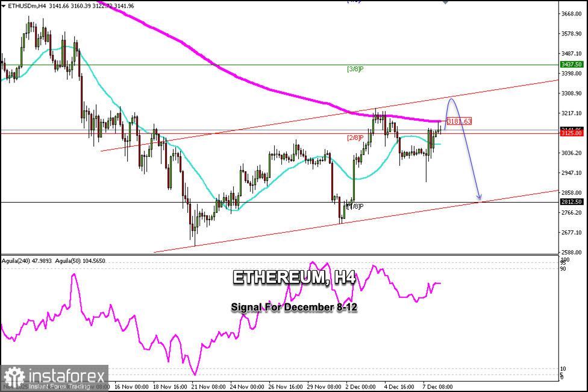Click the 21 Nov 08:00 time axis label
The width and height of the screenshot is (588, 392).
208,387
